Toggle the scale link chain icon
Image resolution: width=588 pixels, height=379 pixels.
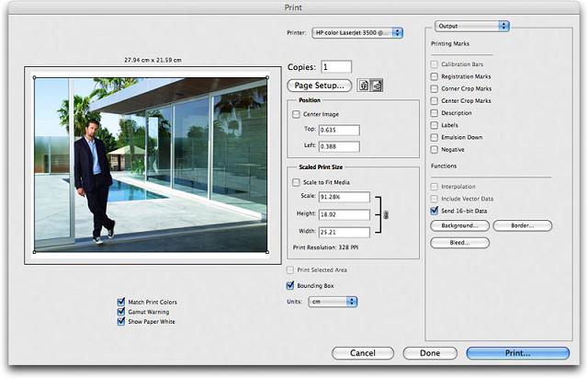(386, 214)
